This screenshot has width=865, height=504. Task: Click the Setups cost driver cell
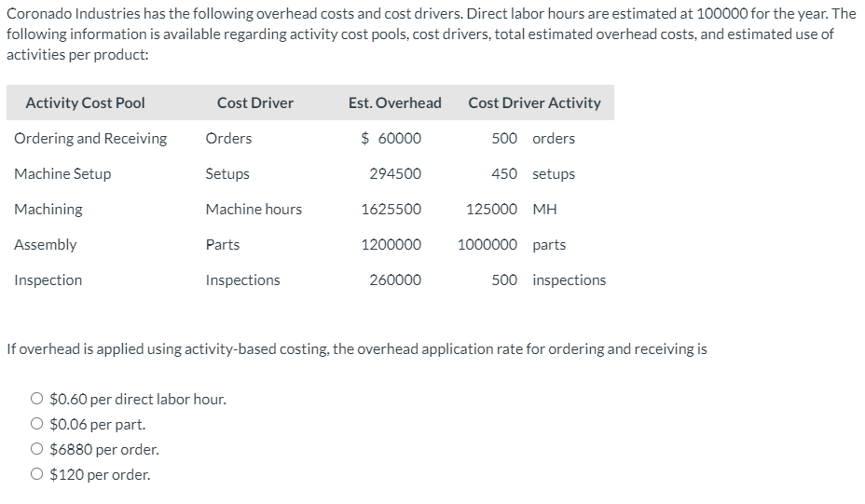tap(227, 173)
